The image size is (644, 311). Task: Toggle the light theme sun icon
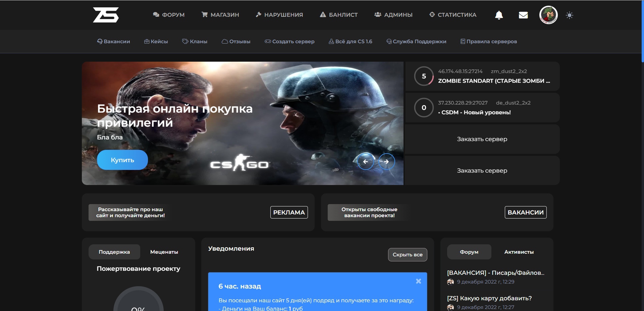point(569,15)
